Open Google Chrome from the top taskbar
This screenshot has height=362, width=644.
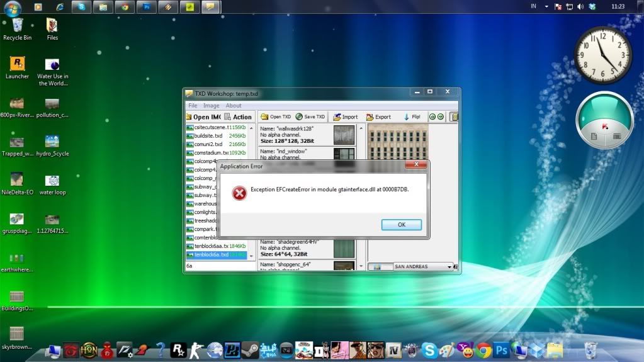click(x=125, y=6)
